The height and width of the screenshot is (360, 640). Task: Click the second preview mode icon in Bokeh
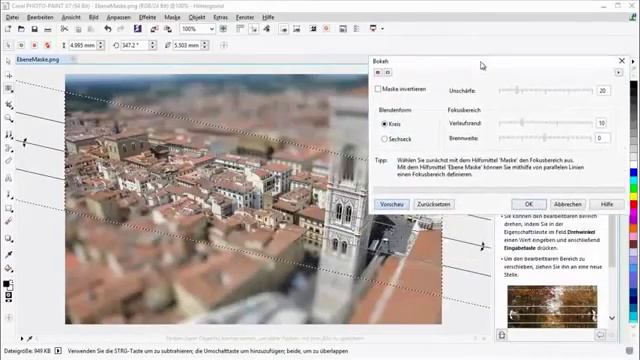click(x=388, y=72)
